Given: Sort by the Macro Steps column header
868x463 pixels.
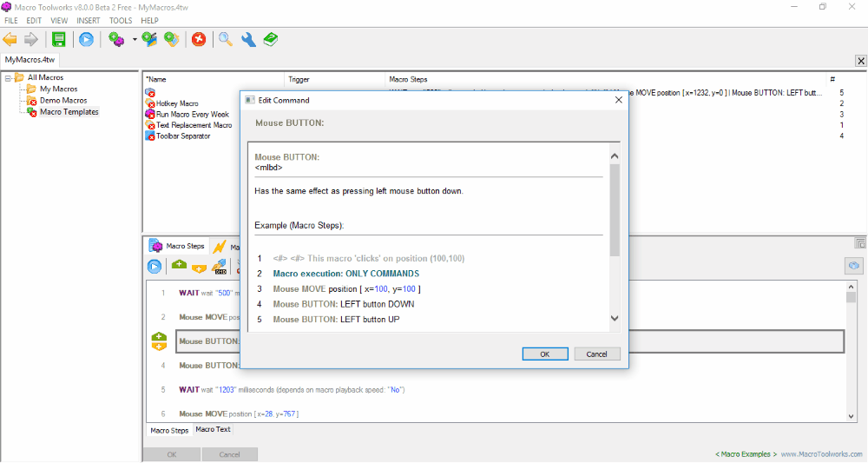Looking at the screenshot, I should pos(605,80).
